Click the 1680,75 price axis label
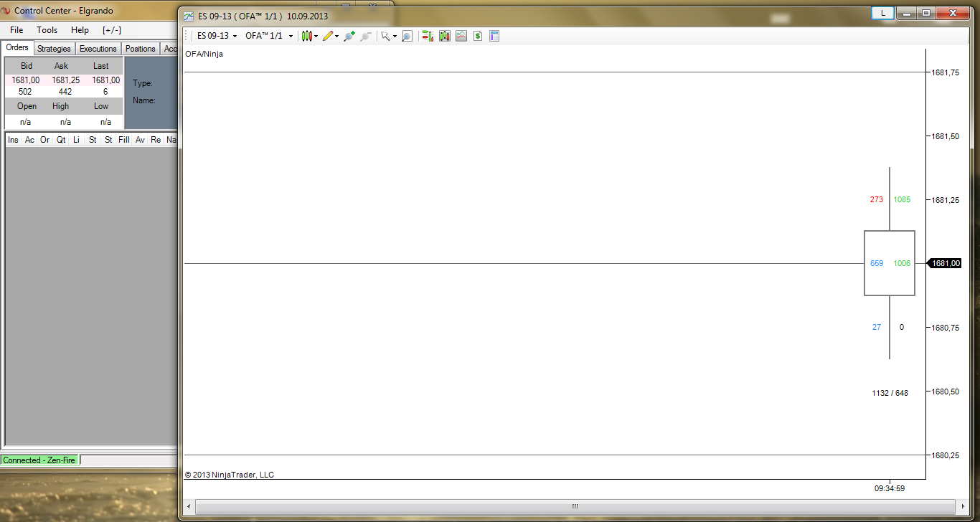 946,328
